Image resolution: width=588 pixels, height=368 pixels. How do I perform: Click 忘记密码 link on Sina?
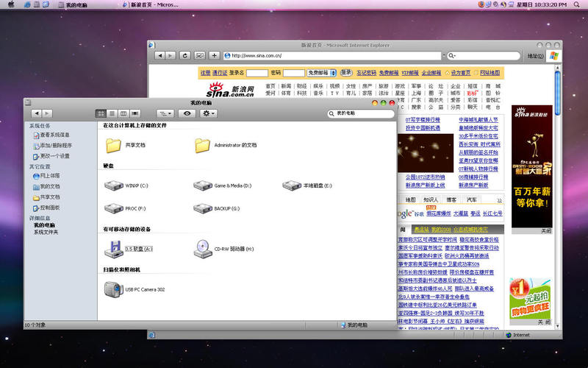pos(366,73)
